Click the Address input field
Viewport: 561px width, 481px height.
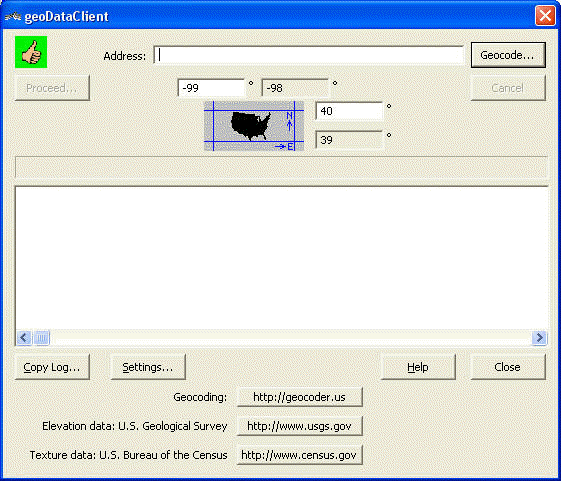pyautogui.click(x=309, y=55)
